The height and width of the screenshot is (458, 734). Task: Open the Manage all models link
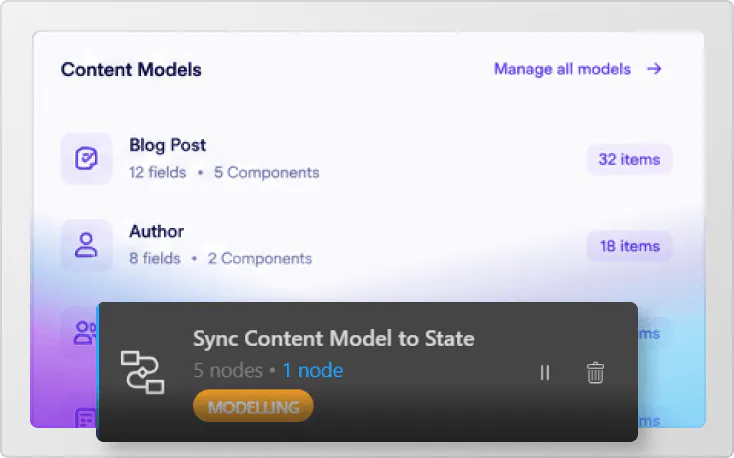562,69
